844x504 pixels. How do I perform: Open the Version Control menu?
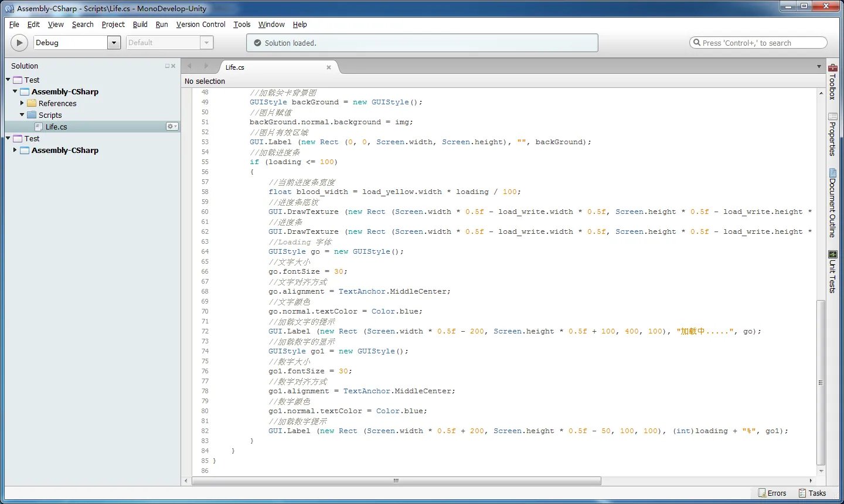tap(200, 25)
